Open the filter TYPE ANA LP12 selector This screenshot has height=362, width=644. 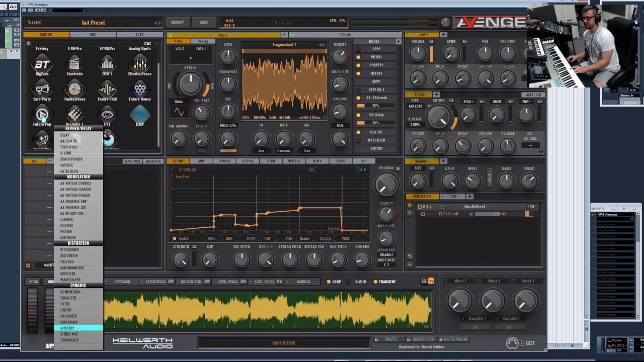[x=415, y=106]
